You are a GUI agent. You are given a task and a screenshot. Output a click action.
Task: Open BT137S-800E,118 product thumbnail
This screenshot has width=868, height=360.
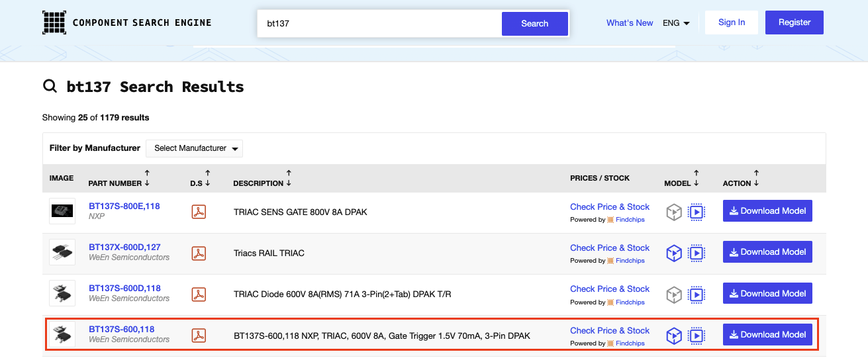coord(62,211)
